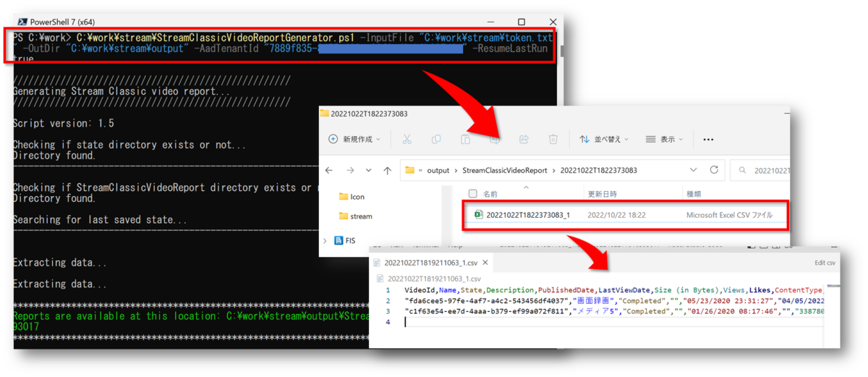The height and width of the screenshot is (377, 868).
Task: Select the stream folder in sidebar
Action: (x=355, y=216)
